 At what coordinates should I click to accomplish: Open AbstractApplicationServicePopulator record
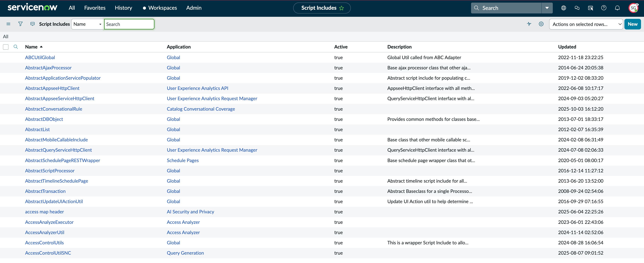pyautogui.click(x=63, y=78)
